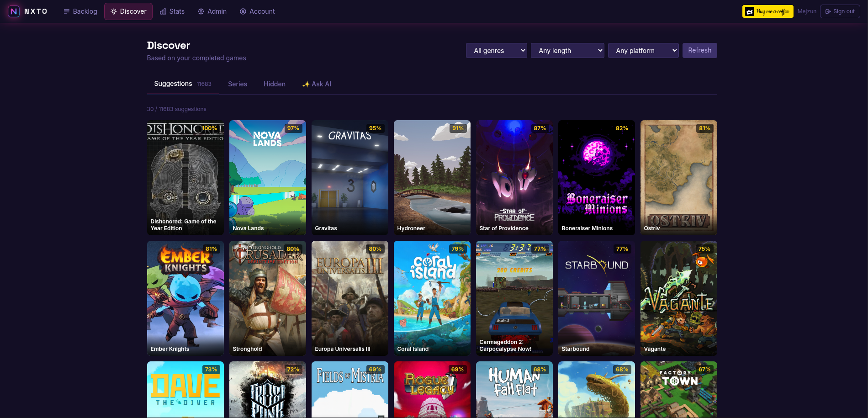Switch to the Hidden tab
868x418 pixels.
coord(274,84)
